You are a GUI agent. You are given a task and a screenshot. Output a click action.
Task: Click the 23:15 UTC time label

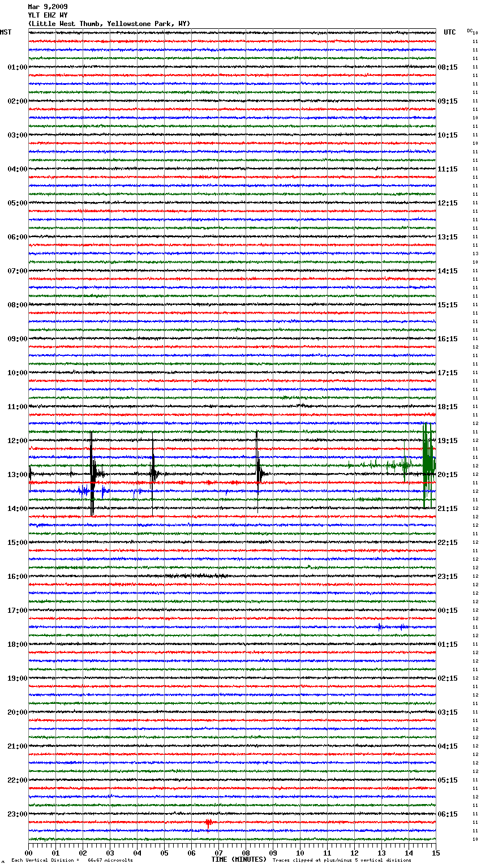click(x=448, y=577)
